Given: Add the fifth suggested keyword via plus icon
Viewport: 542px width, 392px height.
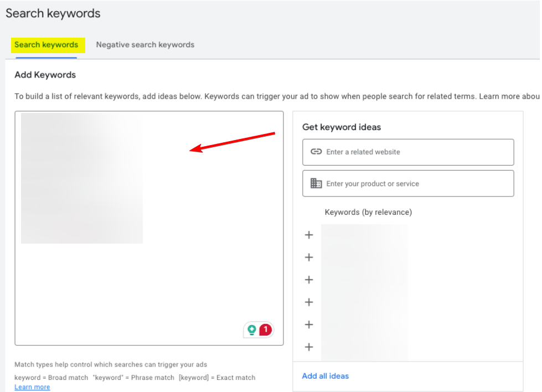Looking at the screenshot, I should click(309, 324).
